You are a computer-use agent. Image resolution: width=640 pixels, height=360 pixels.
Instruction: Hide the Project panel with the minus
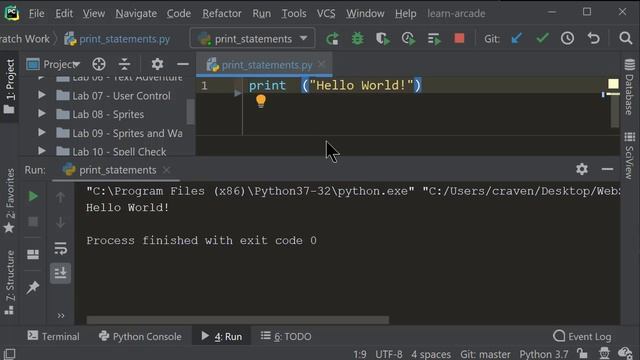(x=183, y=64)
